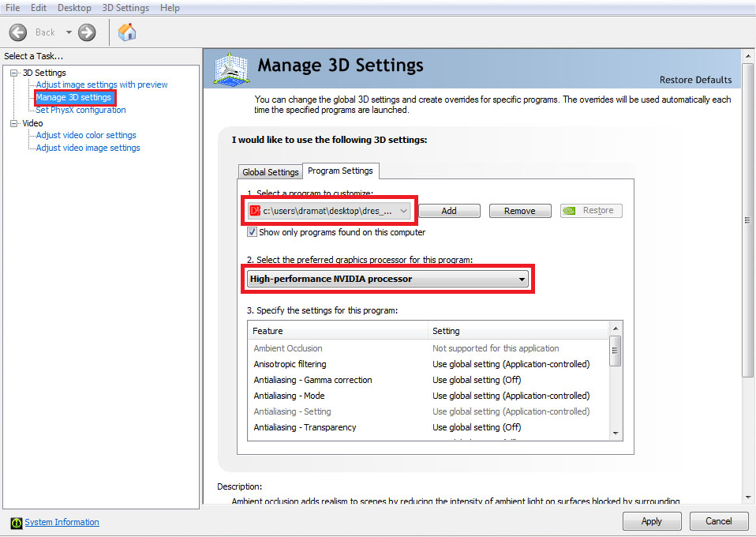Click the Manage 3D Settings header icon
This screenshot has height=537, width=756.
coord(231,69)
